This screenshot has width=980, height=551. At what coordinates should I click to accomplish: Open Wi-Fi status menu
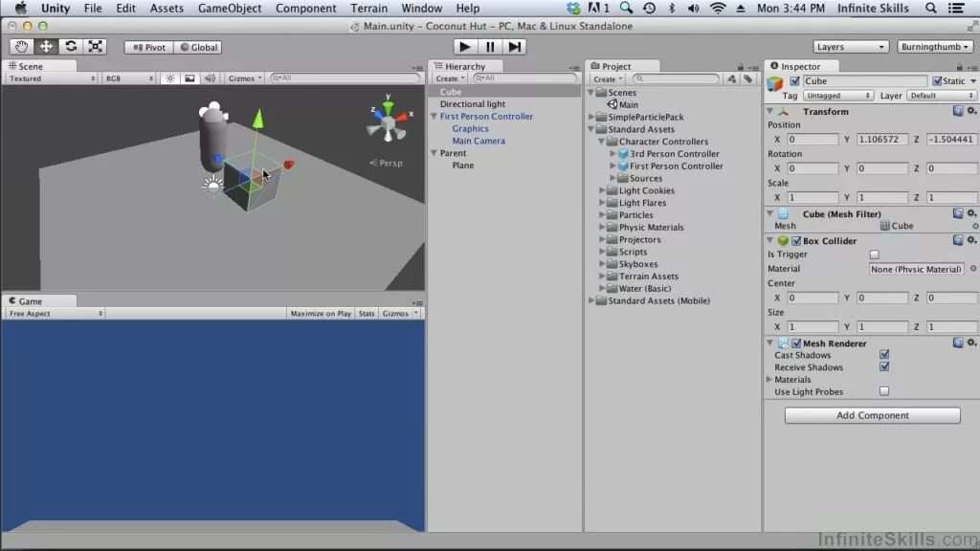click(x=718, y=8)
